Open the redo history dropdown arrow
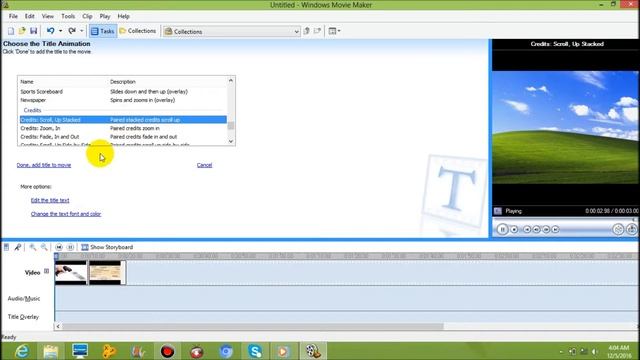The height and width of the screenshot is (360, 640). pos(82,31)
